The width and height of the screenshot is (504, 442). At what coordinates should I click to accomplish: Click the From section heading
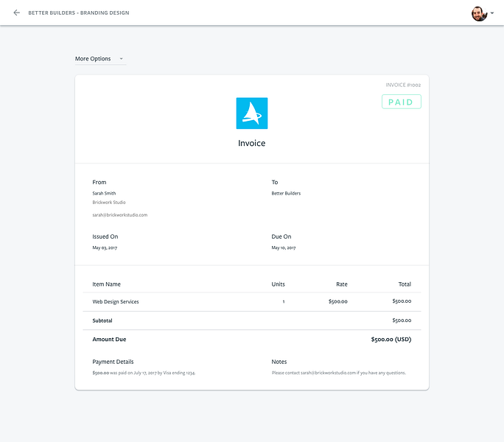pyautogui.click(x=99, y=182)
